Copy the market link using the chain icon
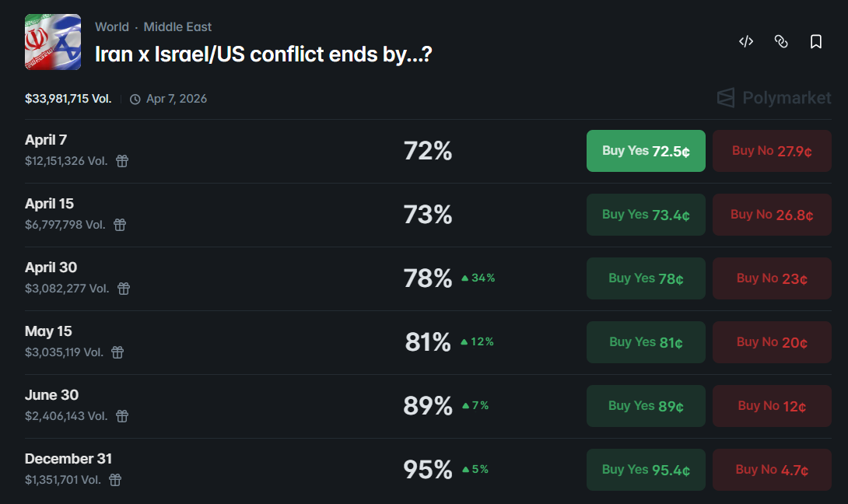The height and width of the screenshot is (504, 848). [x=781, y=42]
